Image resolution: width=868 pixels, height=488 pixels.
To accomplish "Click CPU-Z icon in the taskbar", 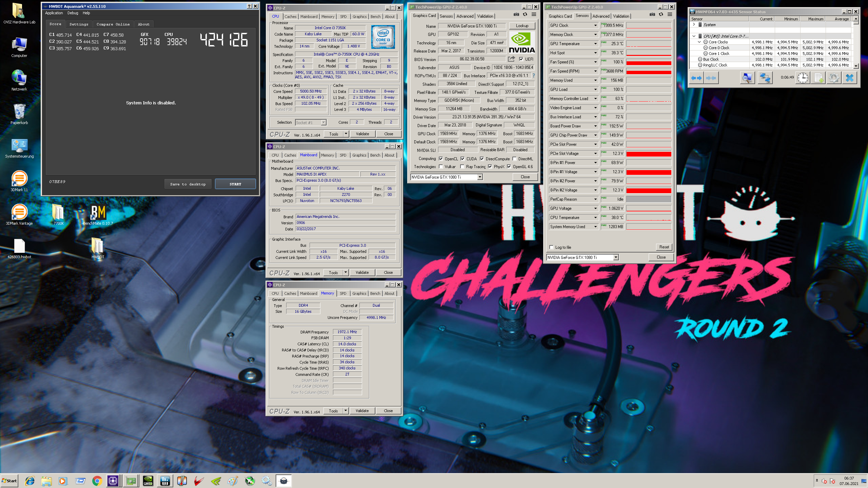I will click(x=113, y=481).
